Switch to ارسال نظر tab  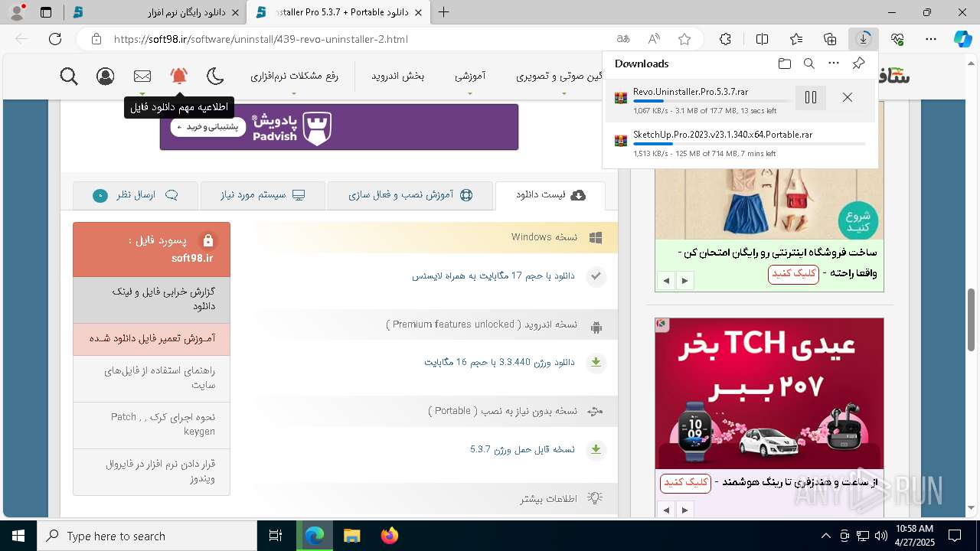pos(136,195)
